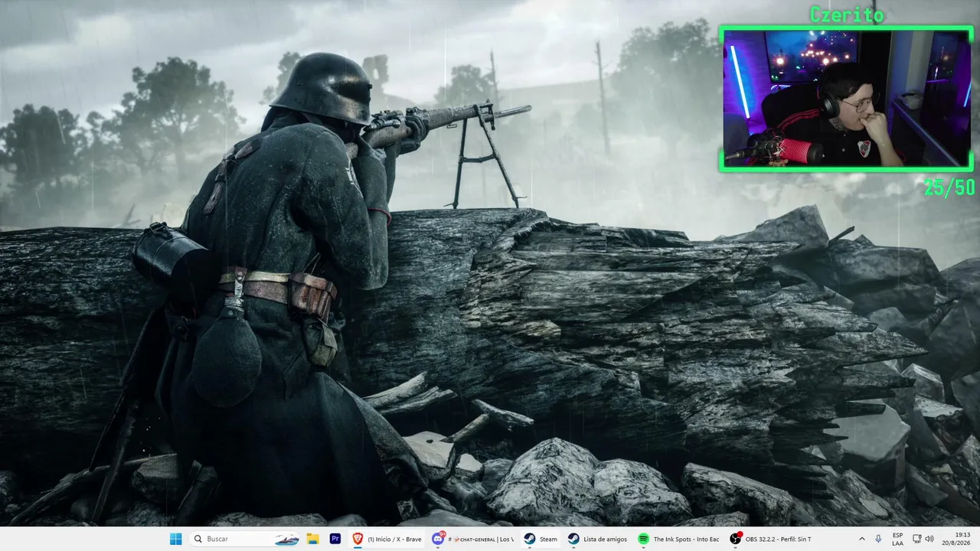Click the webcam overlay thumbnail

847,98
